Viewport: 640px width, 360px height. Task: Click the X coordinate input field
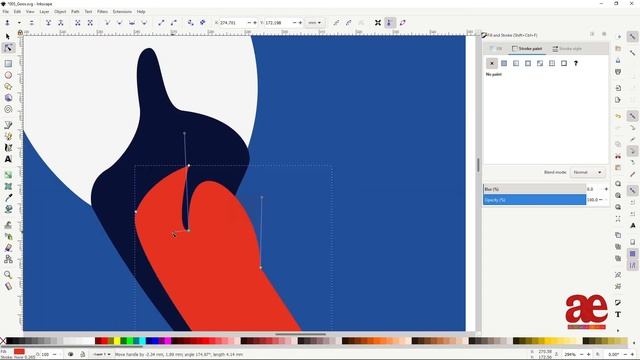click(x=233, y=23)
